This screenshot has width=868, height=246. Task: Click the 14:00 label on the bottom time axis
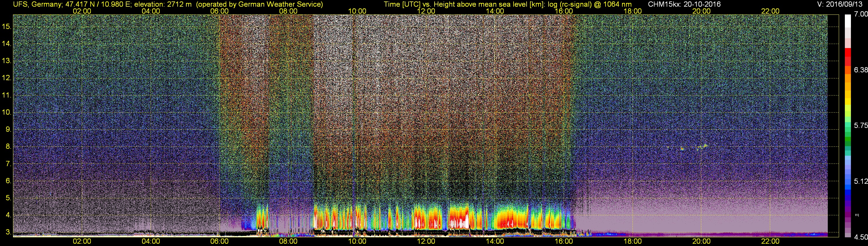click(495, 241)
